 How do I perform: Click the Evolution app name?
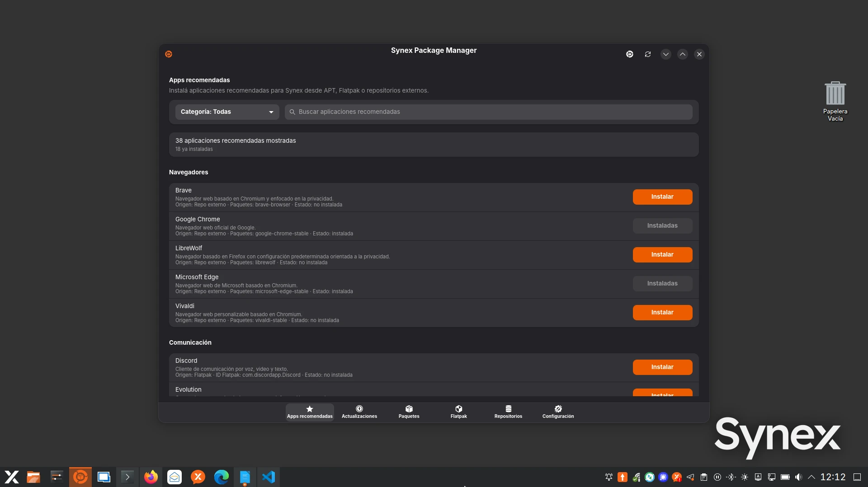pyautogui.click(x=189, y=390)
